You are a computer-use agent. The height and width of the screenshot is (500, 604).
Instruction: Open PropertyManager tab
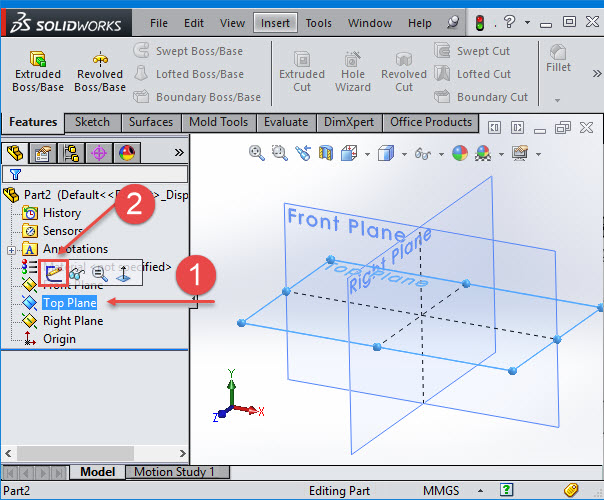[x=43, y=153]
